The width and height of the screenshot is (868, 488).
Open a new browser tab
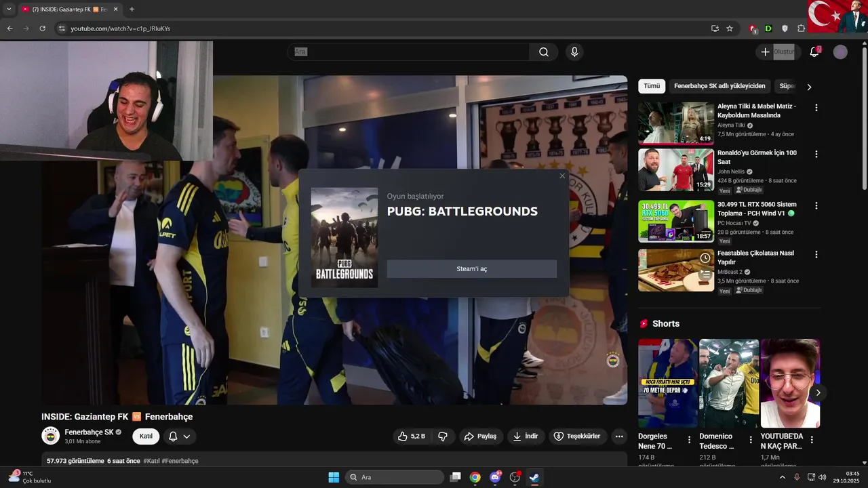[132, 9]
